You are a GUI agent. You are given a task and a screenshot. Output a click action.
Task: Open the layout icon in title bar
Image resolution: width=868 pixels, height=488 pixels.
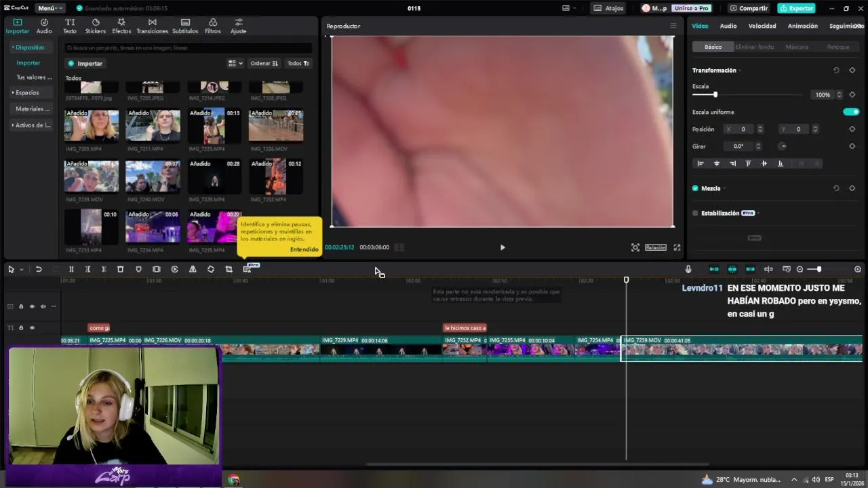(567, 8)
